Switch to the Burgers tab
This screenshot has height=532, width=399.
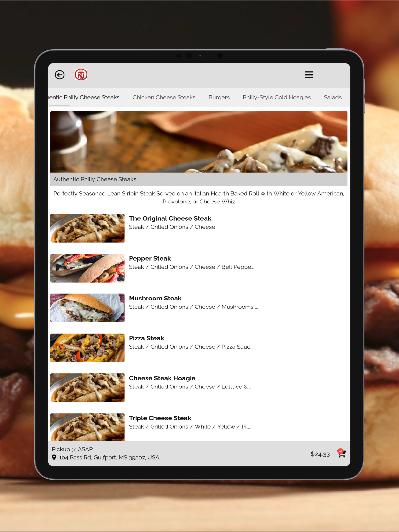(x=219, y=97)
